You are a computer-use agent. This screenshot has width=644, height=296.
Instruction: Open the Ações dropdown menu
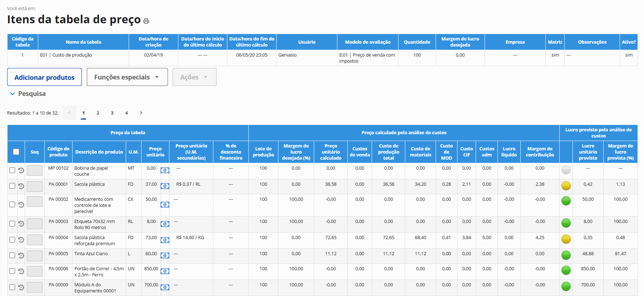coord(194,77)
